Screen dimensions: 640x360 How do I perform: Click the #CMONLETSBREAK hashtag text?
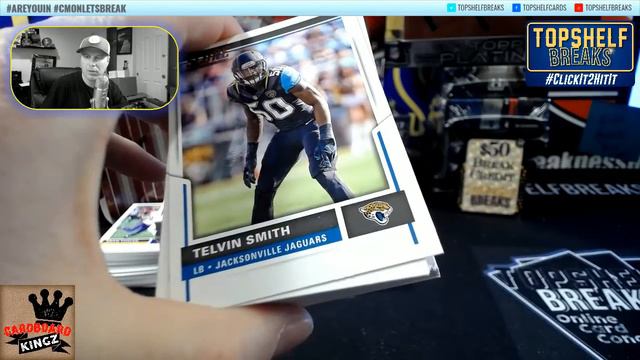89,8
